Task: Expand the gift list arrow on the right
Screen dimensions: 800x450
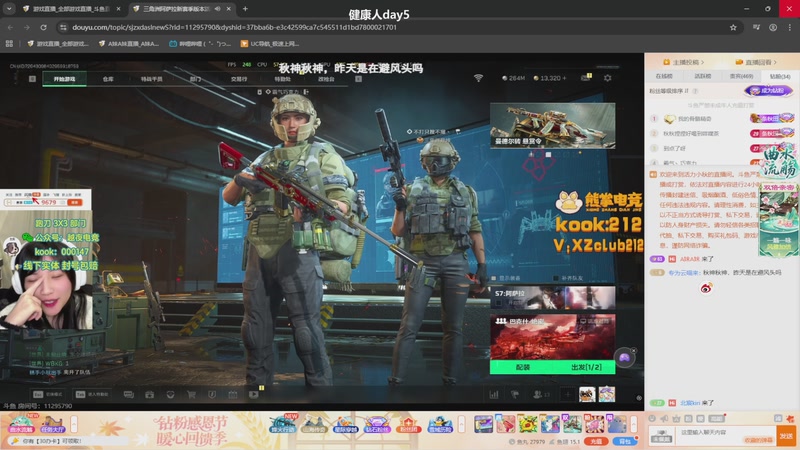Action: (x=634, y=424)
